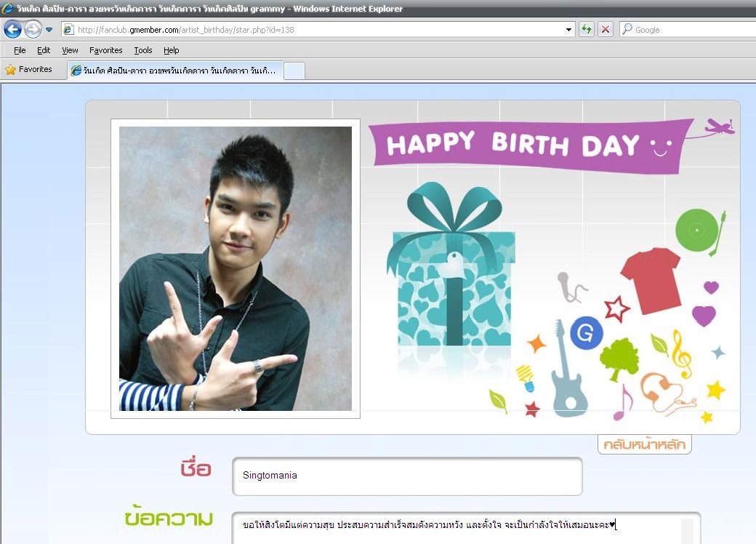Open the File menu
Screen dimensions: 756x544
(20, 50)
